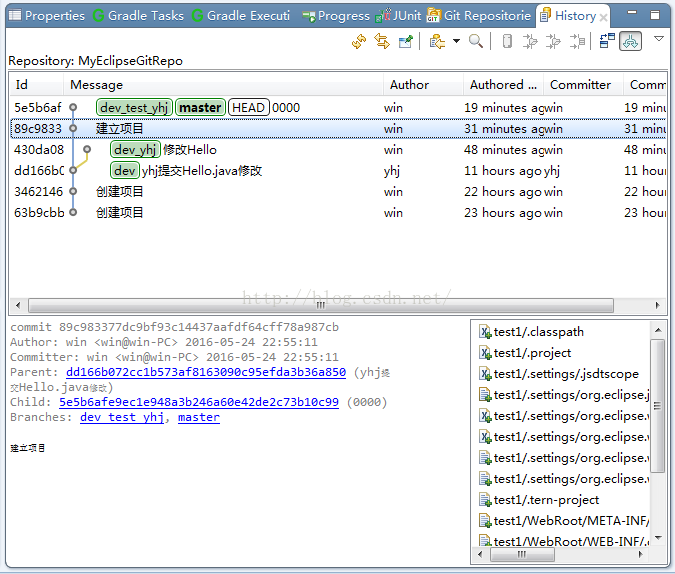This screenshot has height=574, width=675.
Task: Select commit 5e5b6af in the history table
Action: [x=338, y=108]
